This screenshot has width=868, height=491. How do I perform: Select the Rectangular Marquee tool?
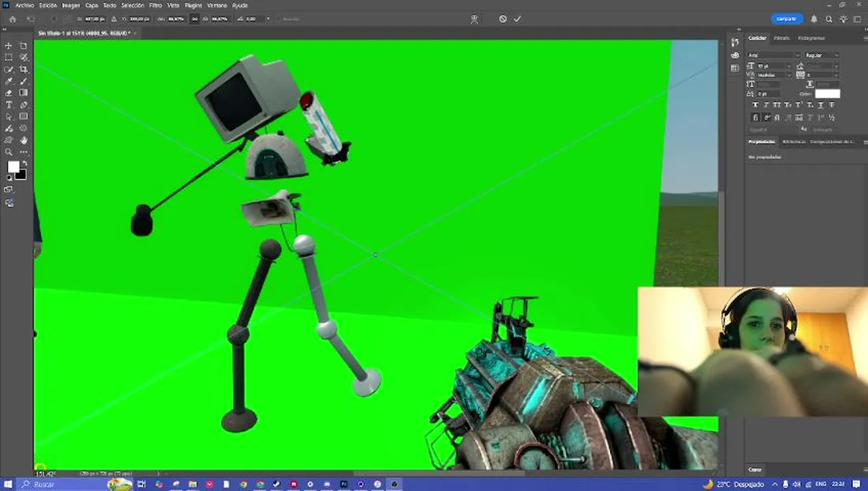coord(9,57)
